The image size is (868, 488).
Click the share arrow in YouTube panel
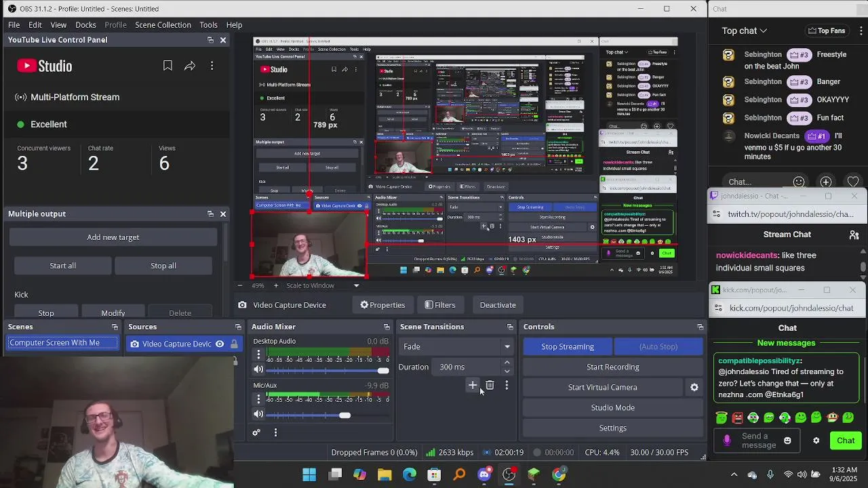[190, 66]
